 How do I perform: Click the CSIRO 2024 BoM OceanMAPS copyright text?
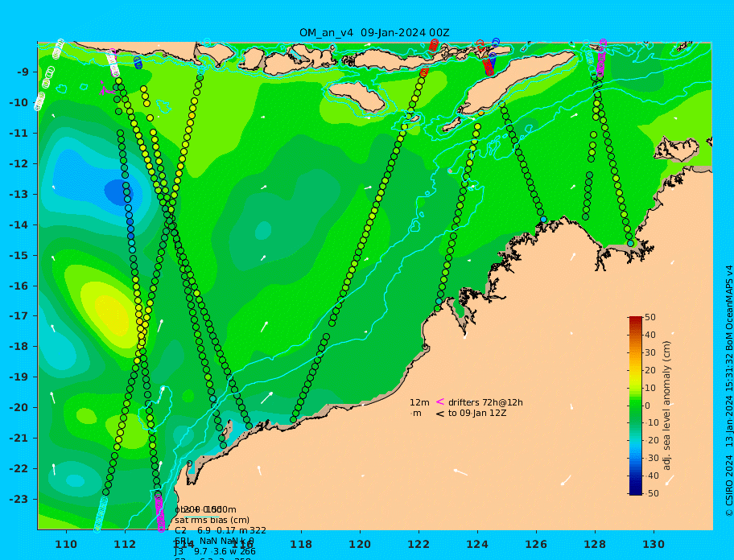[728, 391]
